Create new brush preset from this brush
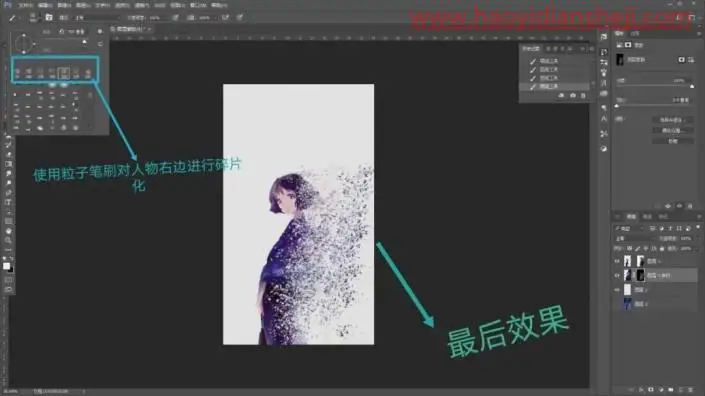Image resolution: width=705 pixels, height=396 pixels. point(100,44)
